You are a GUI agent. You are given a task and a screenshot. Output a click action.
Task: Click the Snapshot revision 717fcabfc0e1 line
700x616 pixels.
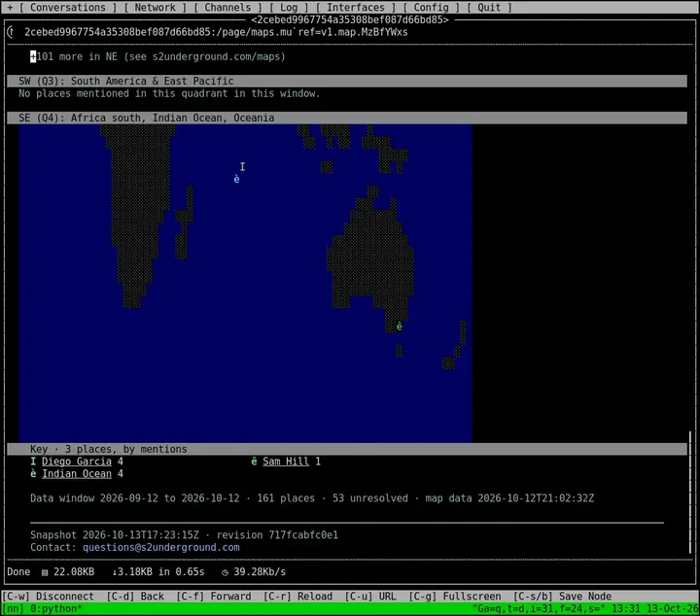[184, 534]
